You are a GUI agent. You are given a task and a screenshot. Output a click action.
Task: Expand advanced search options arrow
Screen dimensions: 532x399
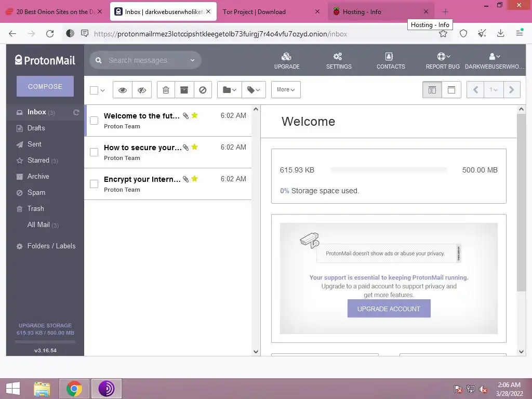tap(192, 60)
